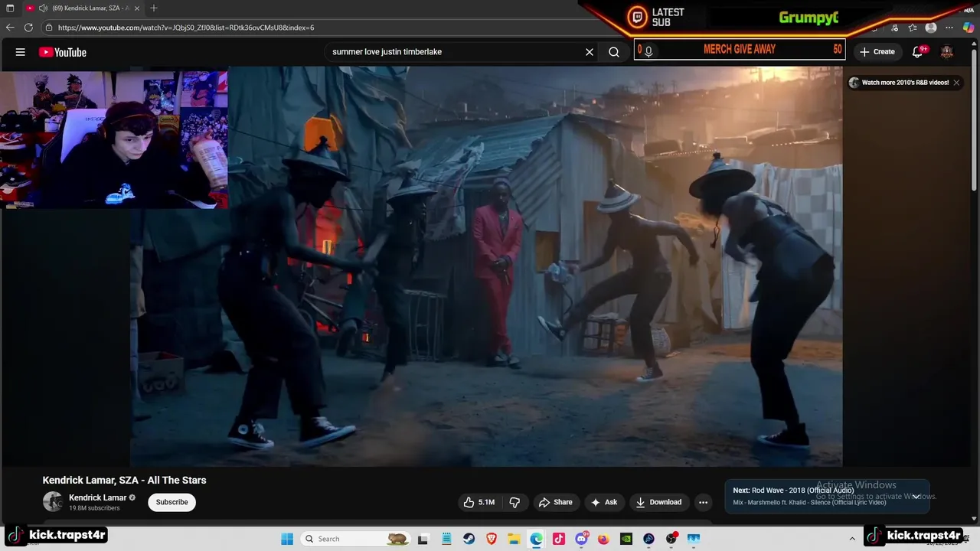View site info lock icon

(49, 28)
